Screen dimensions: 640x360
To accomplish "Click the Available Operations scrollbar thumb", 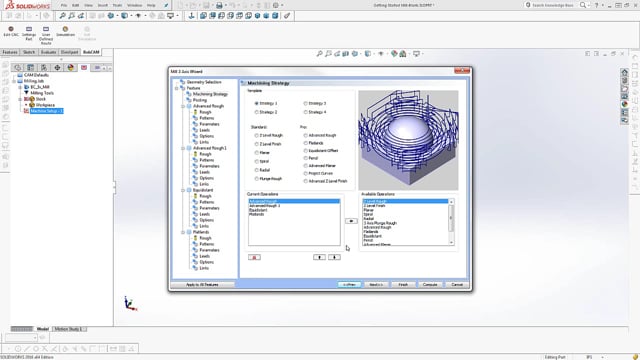I will (x=451, y=218).
